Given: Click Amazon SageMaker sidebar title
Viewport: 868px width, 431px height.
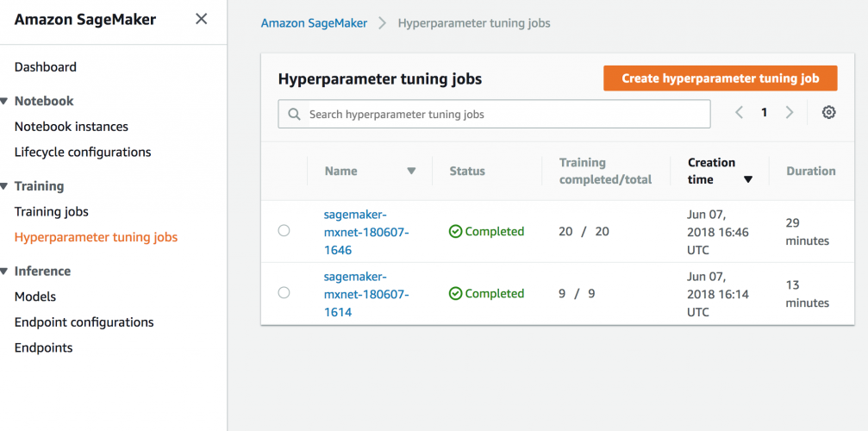Looking at the screenshot, I should (85, 19).
